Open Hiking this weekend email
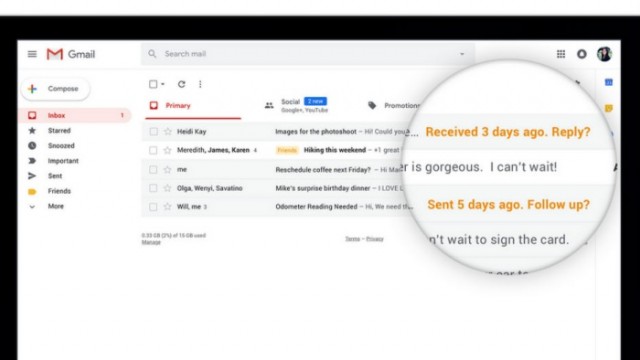 pyautogui.click(x=335, y=150)
